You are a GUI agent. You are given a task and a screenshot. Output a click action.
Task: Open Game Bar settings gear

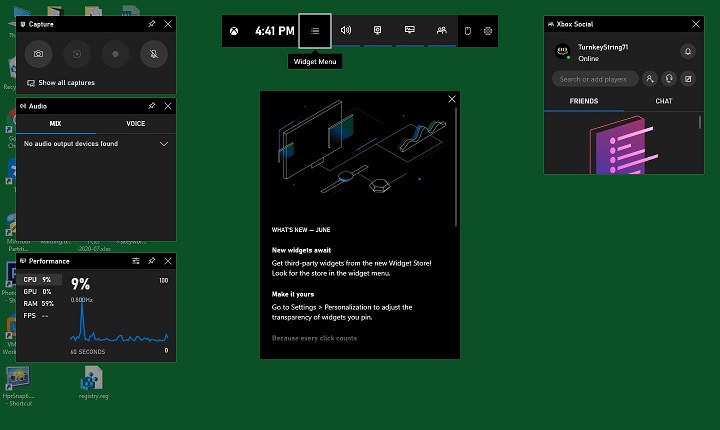pos(488,31)
